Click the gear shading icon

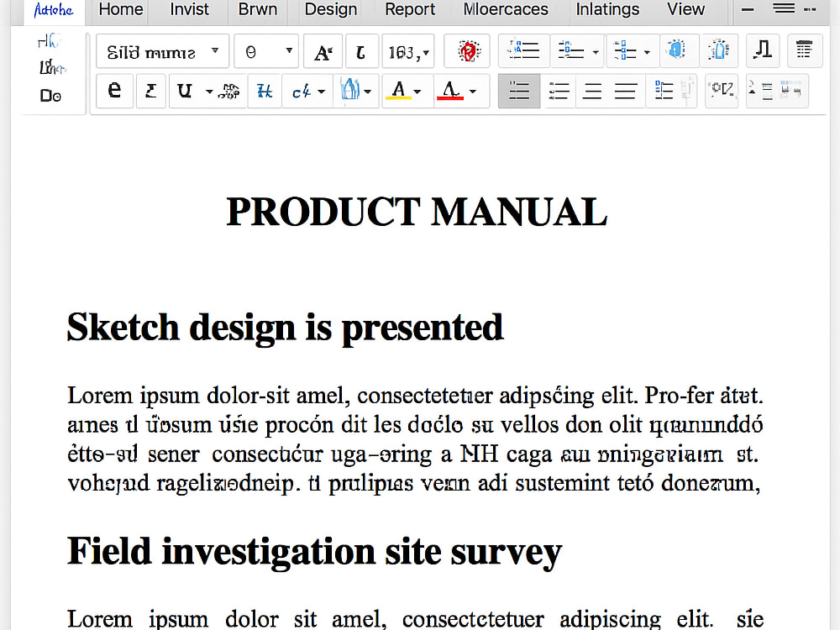click(722, 90)
